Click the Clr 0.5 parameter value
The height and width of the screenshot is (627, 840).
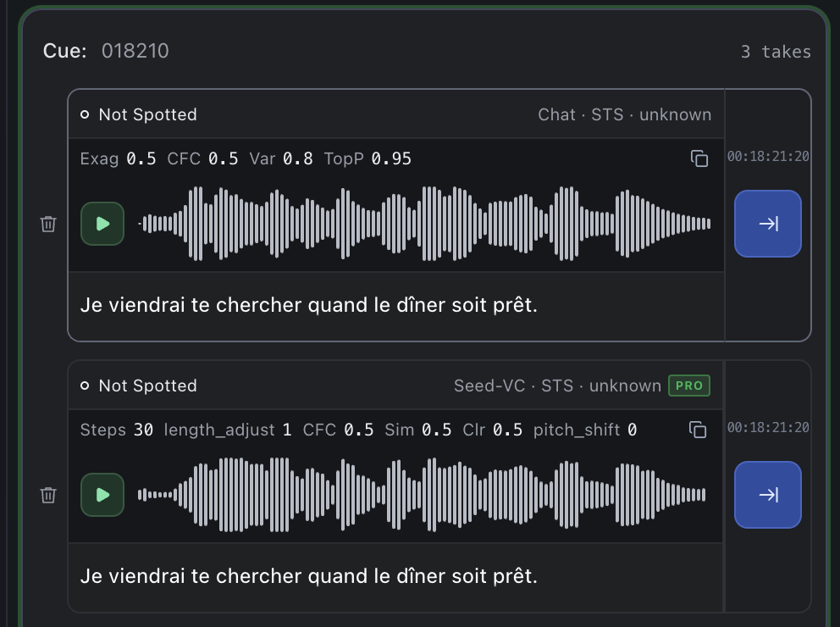point(492,430)
